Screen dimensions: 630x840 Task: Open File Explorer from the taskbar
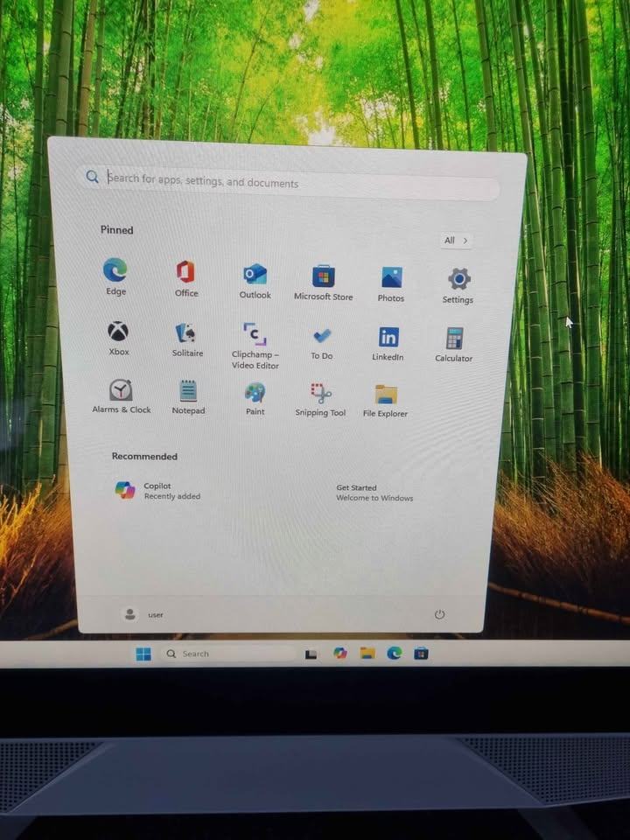pos(367,653)
